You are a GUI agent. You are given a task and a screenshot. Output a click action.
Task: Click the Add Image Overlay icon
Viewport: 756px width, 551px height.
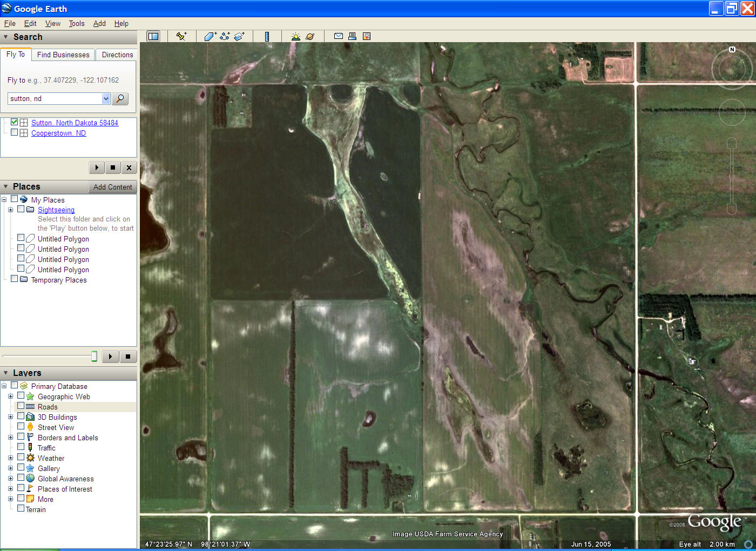click(239, 36)
